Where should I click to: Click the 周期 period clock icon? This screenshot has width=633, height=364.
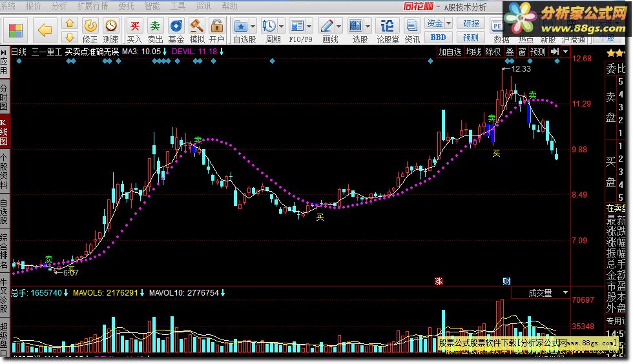269,26
